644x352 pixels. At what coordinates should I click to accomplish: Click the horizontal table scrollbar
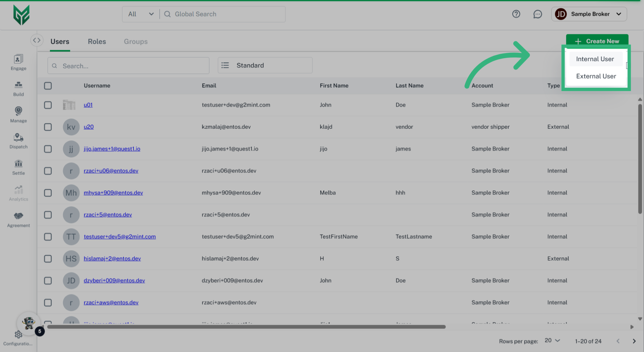click(x=246, y=327)
